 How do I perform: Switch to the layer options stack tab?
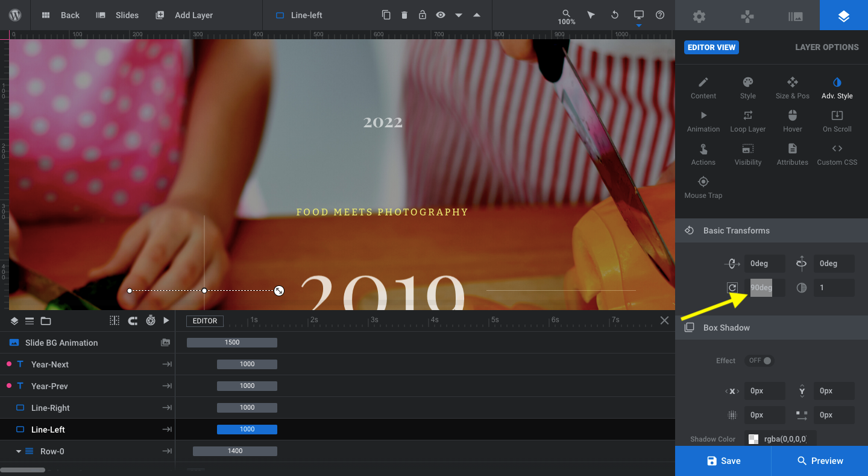[844, 15]
